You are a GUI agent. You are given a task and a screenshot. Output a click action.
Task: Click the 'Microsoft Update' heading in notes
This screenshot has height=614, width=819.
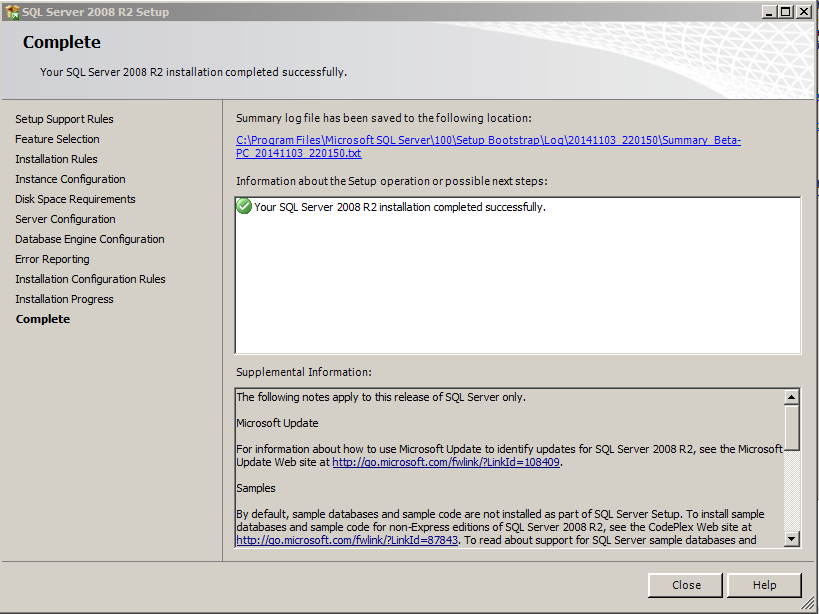click(x=277, y=423)
